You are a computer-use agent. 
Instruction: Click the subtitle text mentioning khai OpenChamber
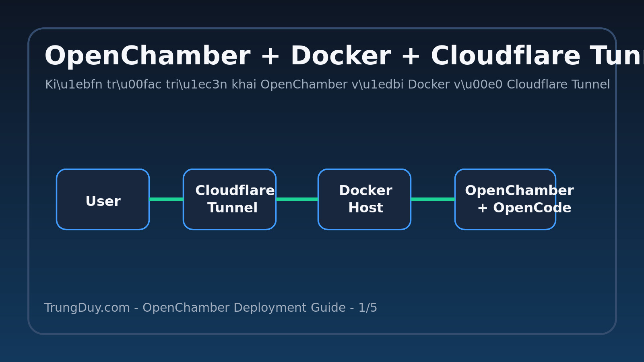point(328,85)
